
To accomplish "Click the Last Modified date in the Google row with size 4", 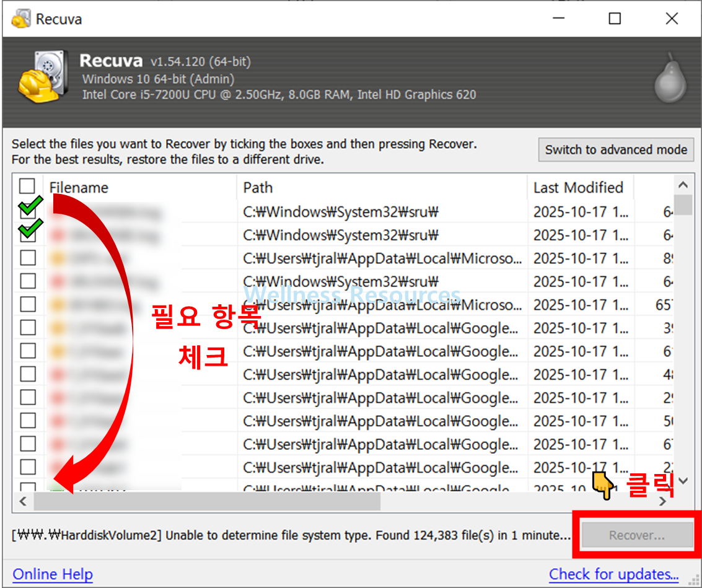I will point(581,375).
